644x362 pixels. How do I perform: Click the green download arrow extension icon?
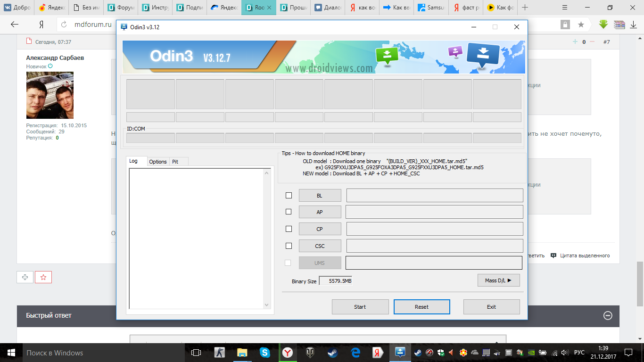point(603,25)
